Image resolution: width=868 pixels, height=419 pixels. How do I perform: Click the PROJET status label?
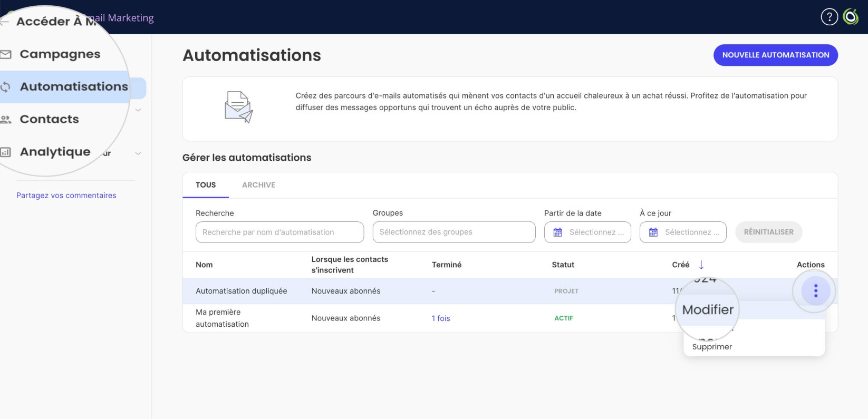pos(566,291)
